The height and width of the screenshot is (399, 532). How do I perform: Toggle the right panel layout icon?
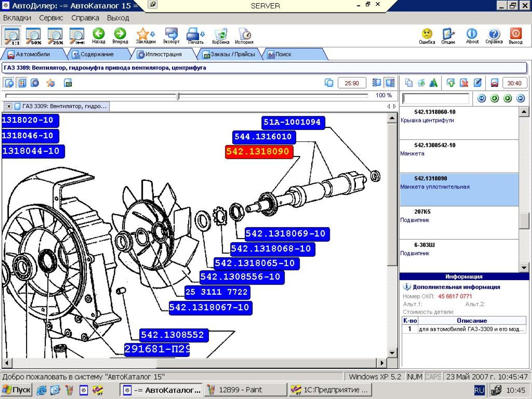(x=390, y=83)
